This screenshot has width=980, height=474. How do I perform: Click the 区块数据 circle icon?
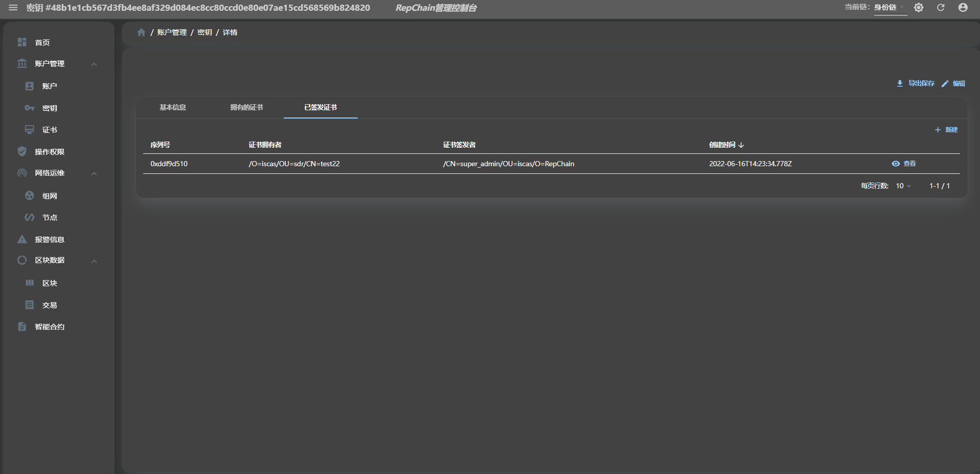coord(22,260)
